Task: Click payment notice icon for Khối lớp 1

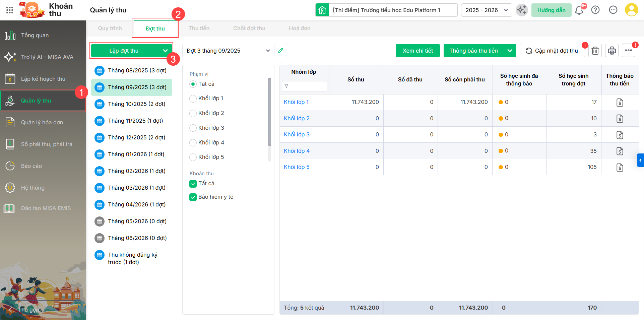Action: pos(620,102)
